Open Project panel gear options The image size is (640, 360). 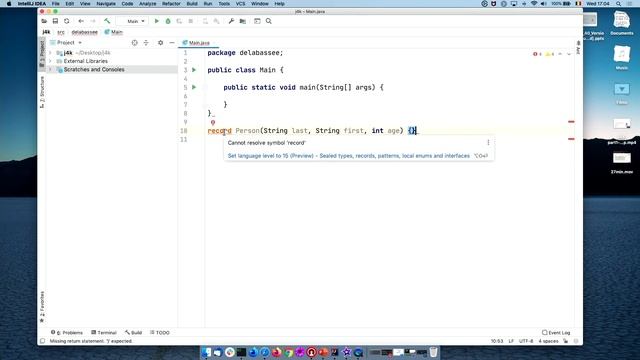pos(160,42)
